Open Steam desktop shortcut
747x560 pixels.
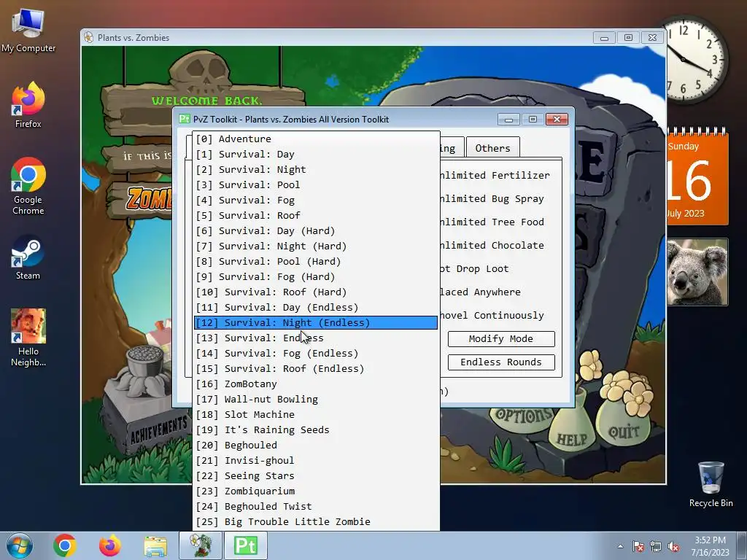point(28,257)
